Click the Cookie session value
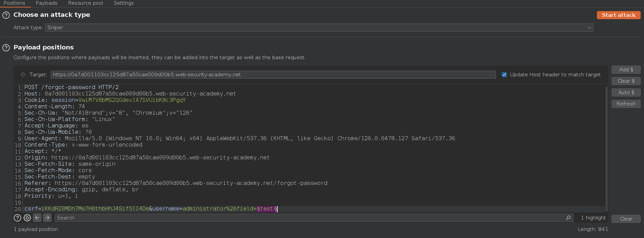The height and width of the screenshot is (238, 644). tap(132, 100)
